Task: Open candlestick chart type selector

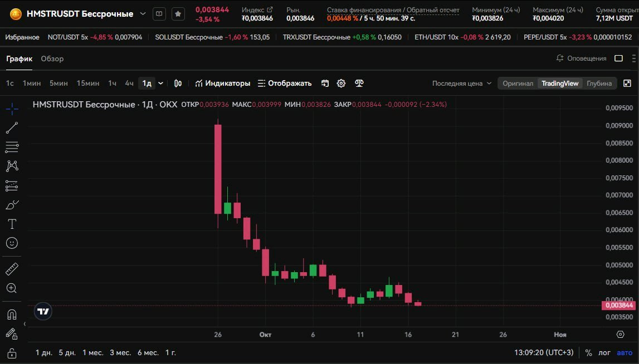Action: click(x=178, y=83)
